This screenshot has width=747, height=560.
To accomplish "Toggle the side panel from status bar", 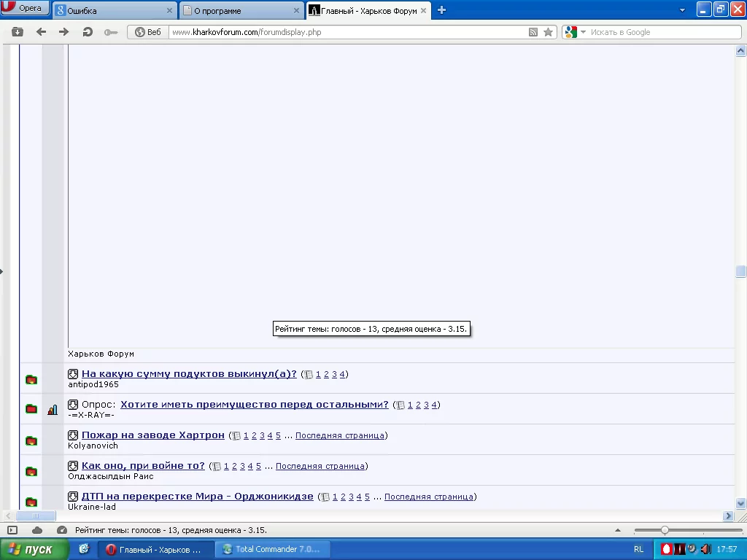I will [12, 530].
